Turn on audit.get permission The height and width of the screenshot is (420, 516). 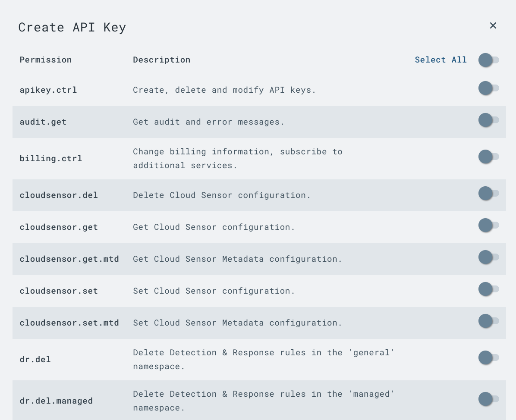(x=488, y=120)
